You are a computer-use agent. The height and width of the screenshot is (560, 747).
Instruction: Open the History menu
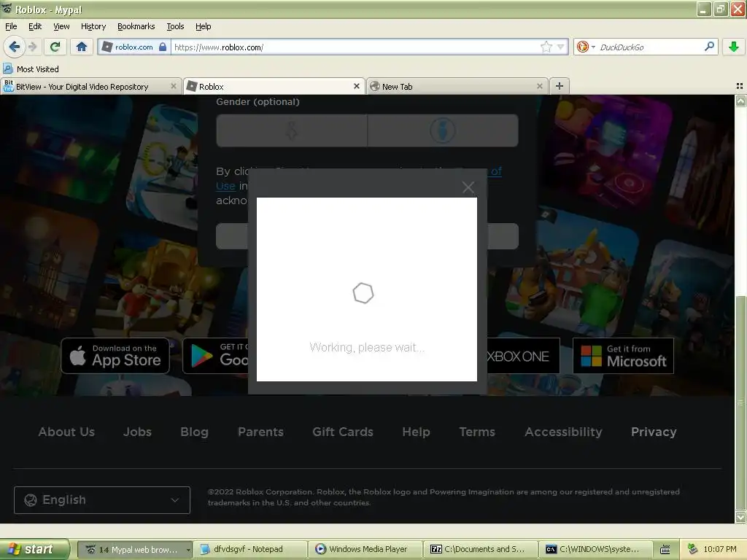coord(93,26)
